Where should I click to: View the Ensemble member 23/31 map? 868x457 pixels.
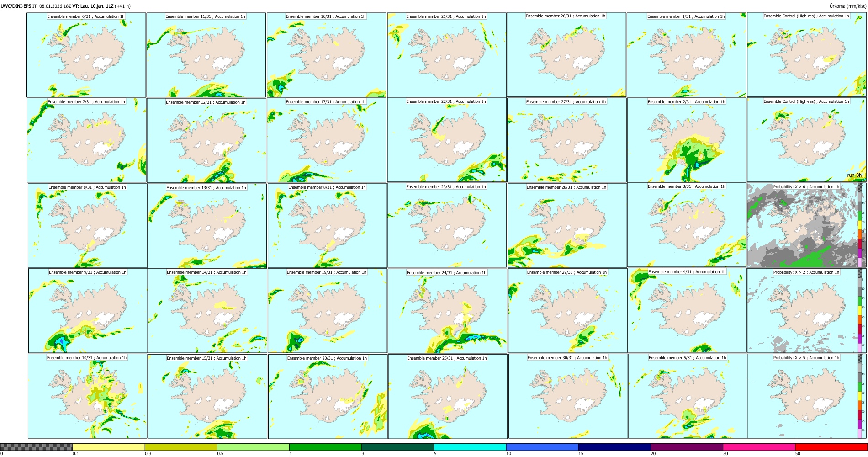coord(447,225)
